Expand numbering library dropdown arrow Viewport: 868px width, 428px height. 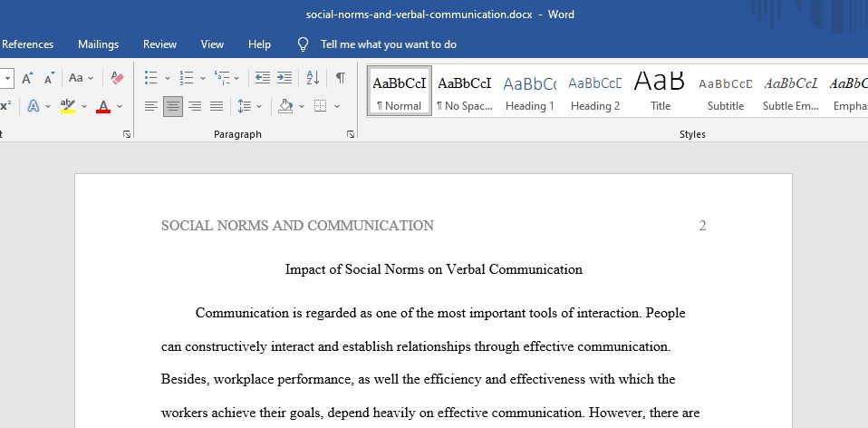pos(203,78)
